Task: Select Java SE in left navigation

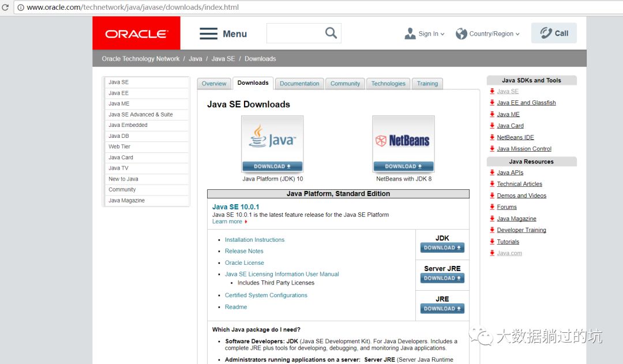Action: (146, 82)
